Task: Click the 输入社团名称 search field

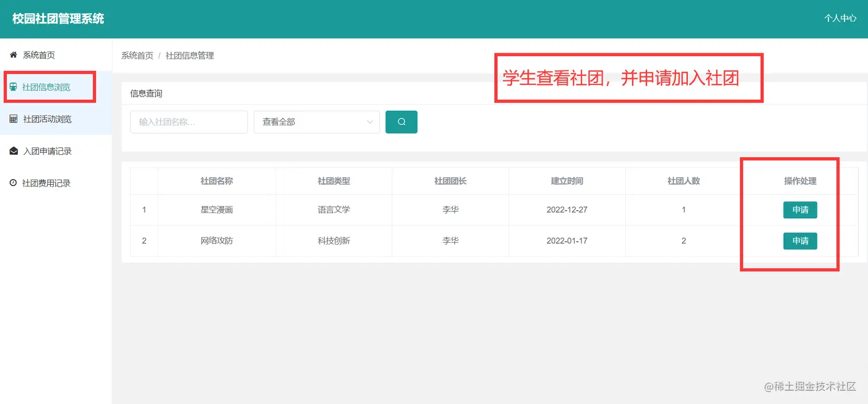Action: point(189,122)
